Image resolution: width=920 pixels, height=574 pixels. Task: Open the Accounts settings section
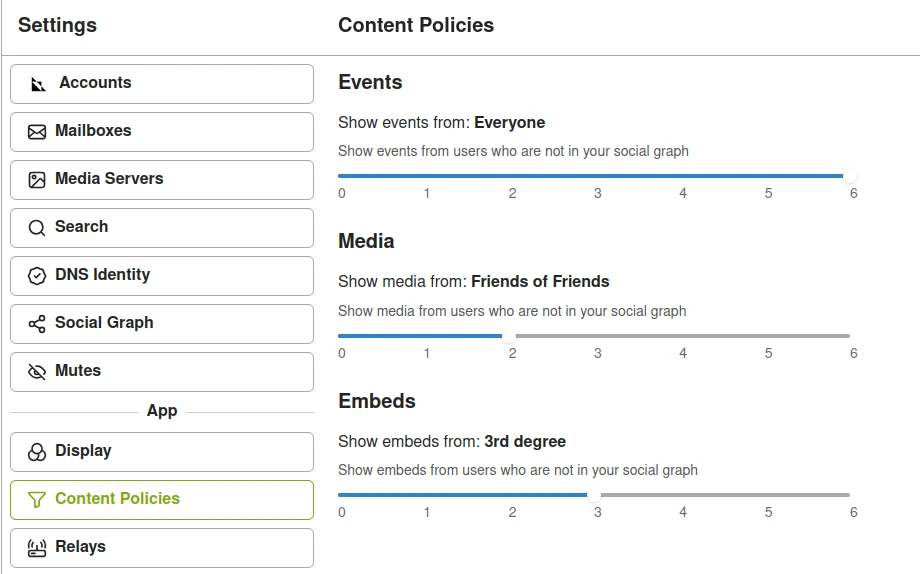click(162, 84)
